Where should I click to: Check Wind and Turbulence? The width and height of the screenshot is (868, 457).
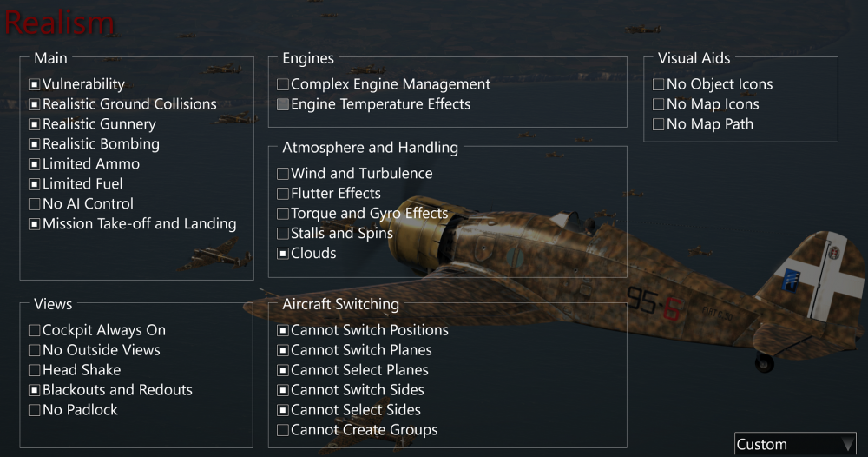tap(283, 174)
